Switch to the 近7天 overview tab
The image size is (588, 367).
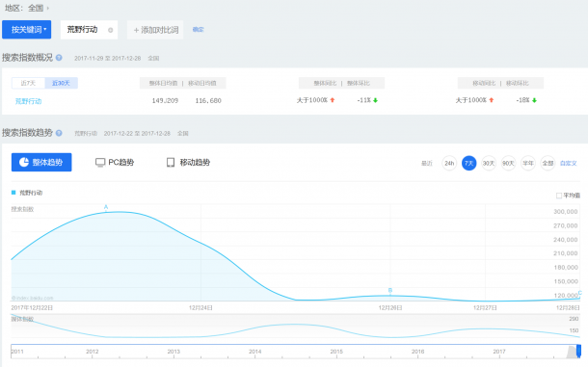pos(28,83)
